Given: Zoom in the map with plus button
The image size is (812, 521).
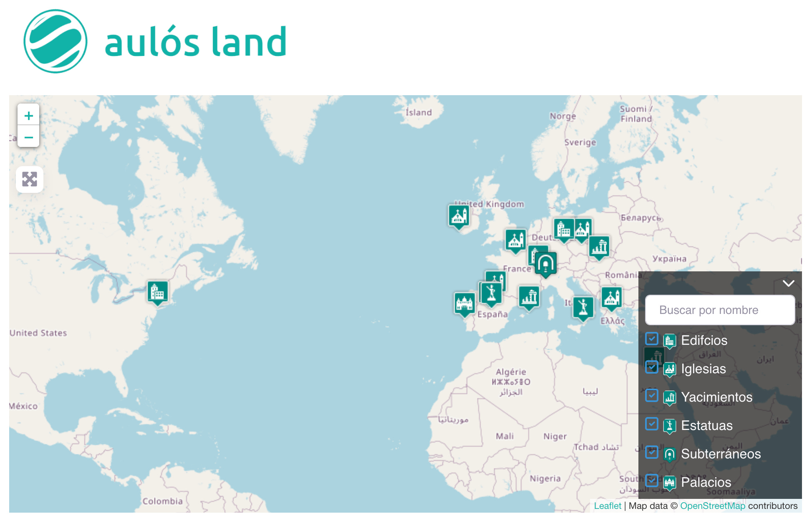Looking at the screenshot, I should (29, 116).
